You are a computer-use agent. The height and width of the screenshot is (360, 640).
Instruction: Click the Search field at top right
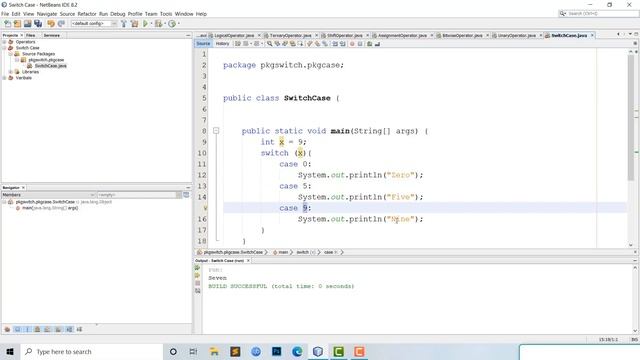598,13
